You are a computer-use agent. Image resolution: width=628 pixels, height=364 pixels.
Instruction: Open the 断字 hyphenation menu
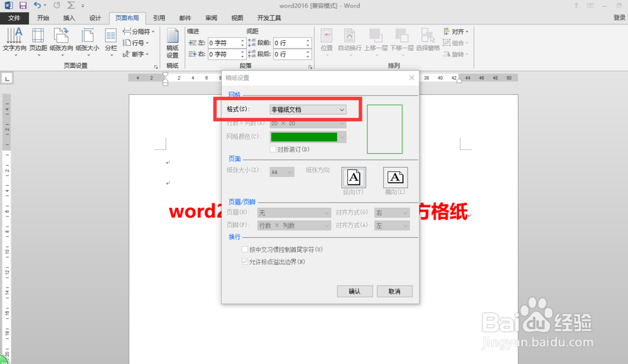click(x=136, y=54)
